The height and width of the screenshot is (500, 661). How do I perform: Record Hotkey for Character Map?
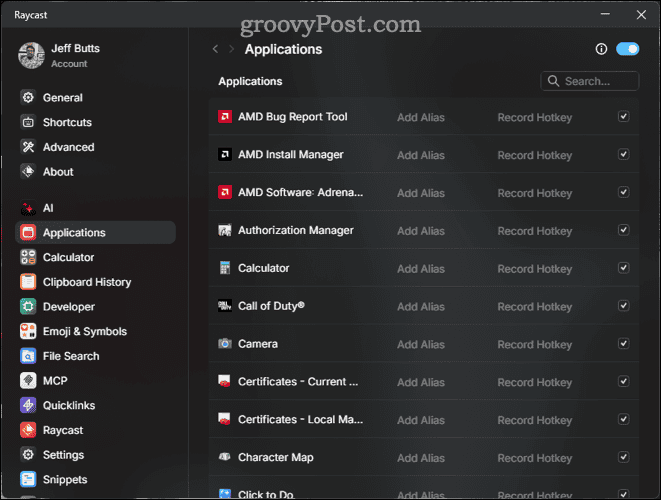tap(535, 458)
